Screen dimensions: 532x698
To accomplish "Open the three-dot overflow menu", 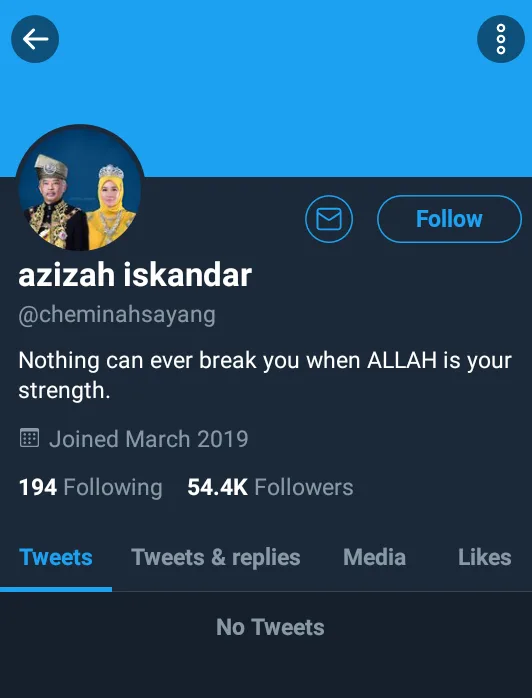I will 501,39.
